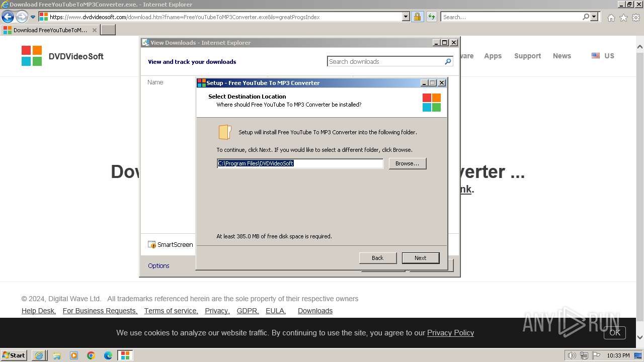
Task: Open the Favorites star icon
Action: 623,18
